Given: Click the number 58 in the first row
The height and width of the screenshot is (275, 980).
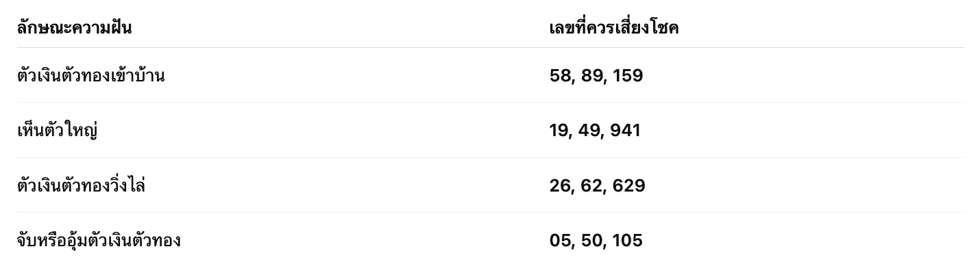Looking at the screenshot, I should (560, 75).
